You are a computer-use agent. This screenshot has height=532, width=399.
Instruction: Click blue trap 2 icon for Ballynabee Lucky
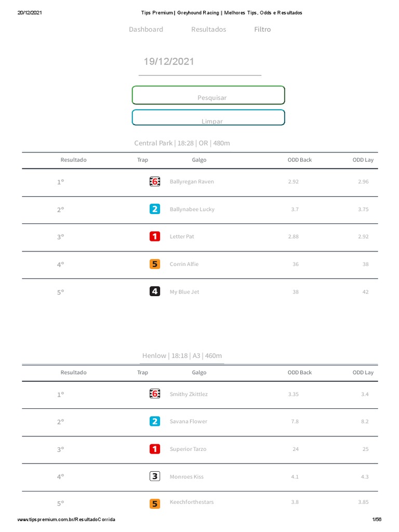click(154, 209)
